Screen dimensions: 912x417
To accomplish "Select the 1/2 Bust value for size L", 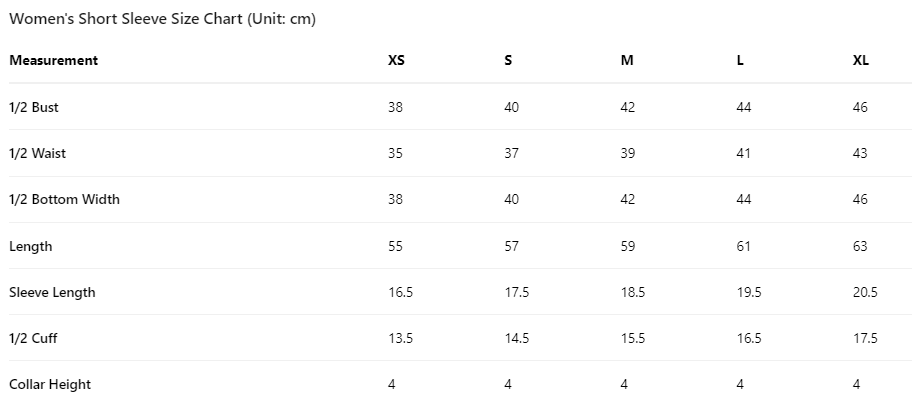I will (x=743, y=107).
